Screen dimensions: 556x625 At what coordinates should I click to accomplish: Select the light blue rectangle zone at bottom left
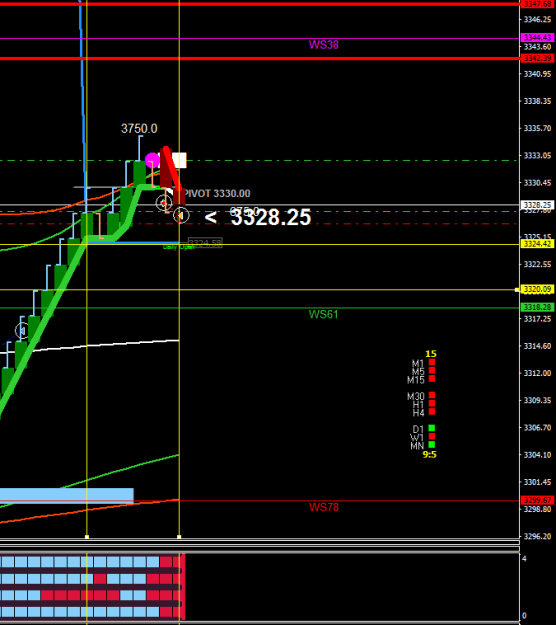67,496
